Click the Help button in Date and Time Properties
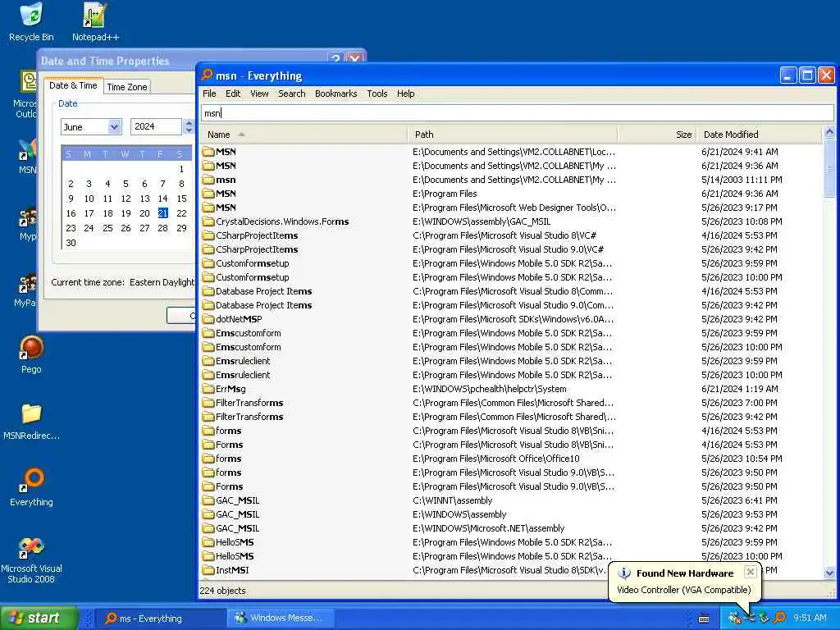This screenshot has width=840, height=630. pos(336,58)
